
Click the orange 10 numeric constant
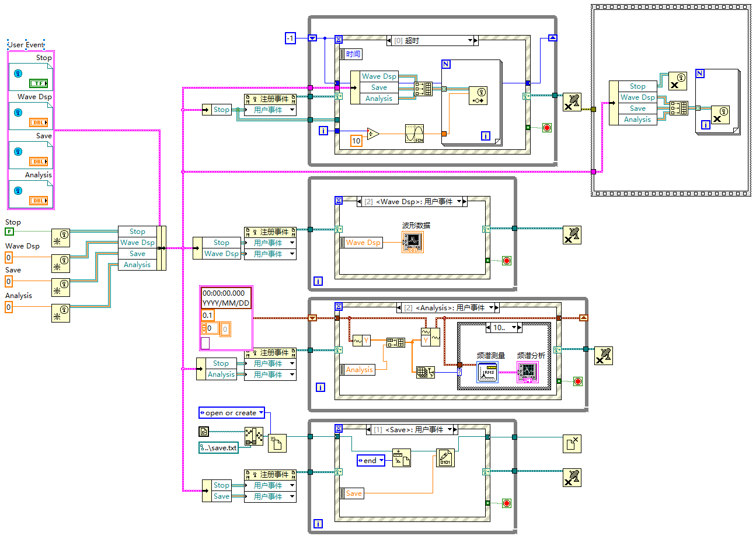pyautogui.click(x=356, y=140)
